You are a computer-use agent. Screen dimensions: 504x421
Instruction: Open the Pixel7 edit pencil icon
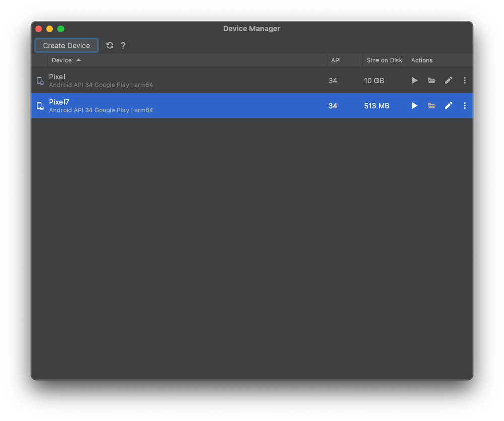click(x=448, y=106)
